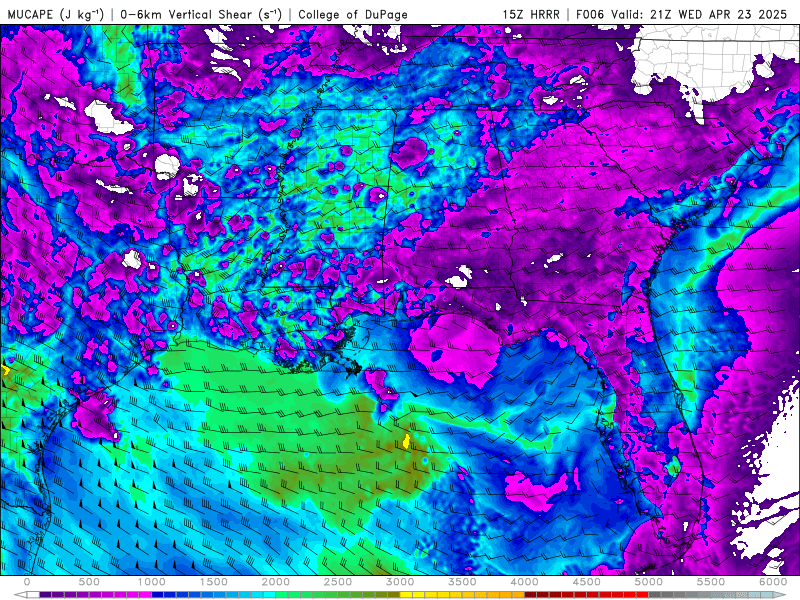The width and height of the screenshot is (800, 600).
Task: Click the 3500 label on the color scale
Action: pyautogui.click(x=463, y=582)
